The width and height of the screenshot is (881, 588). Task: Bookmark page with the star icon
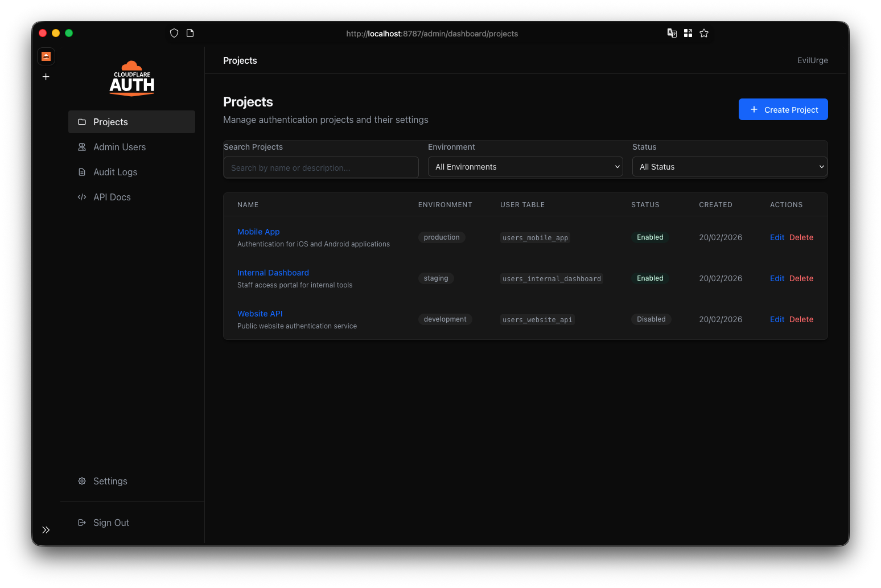[704, 33]
